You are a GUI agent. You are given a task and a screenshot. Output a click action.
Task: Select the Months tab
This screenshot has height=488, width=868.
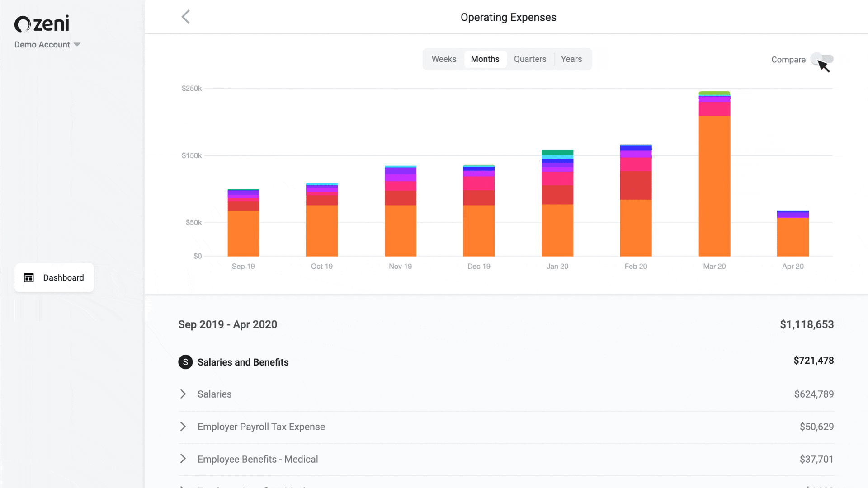pos(485,59)
